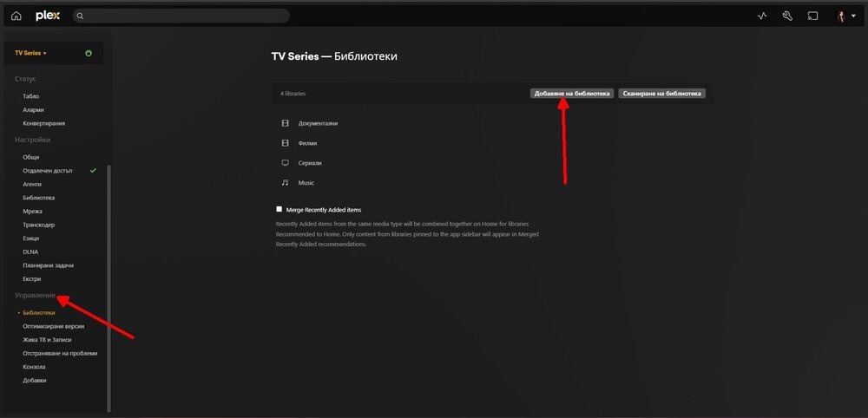The width and height of the screenshot is (868, 418).
Task: Open Общи settings
Action: coord(31,157)
